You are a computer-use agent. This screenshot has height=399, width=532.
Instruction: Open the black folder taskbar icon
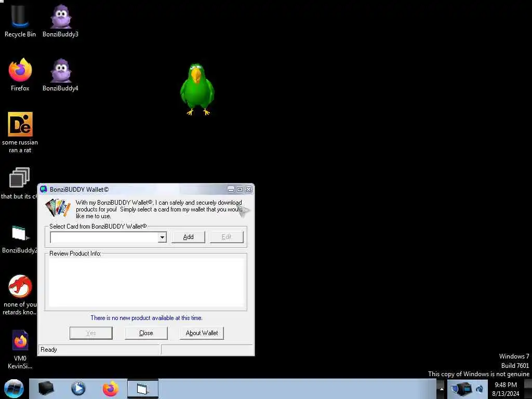pos(46,389)
